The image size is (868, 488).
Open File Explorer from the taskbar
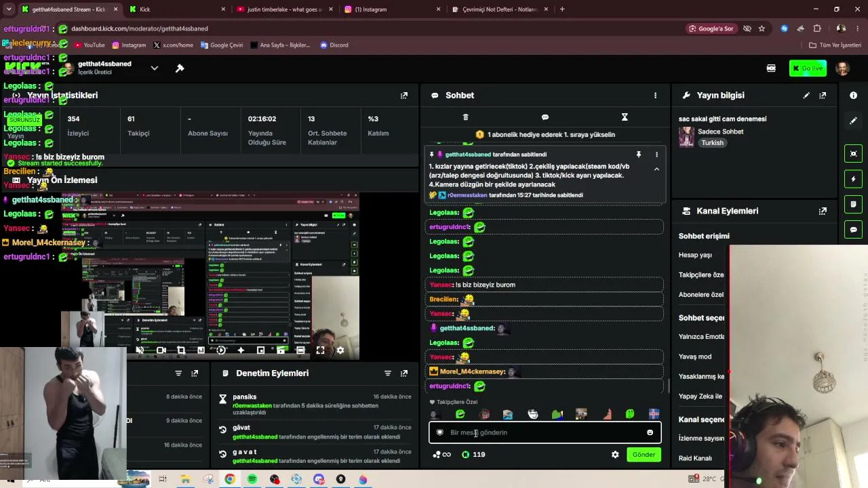[185, 479]
